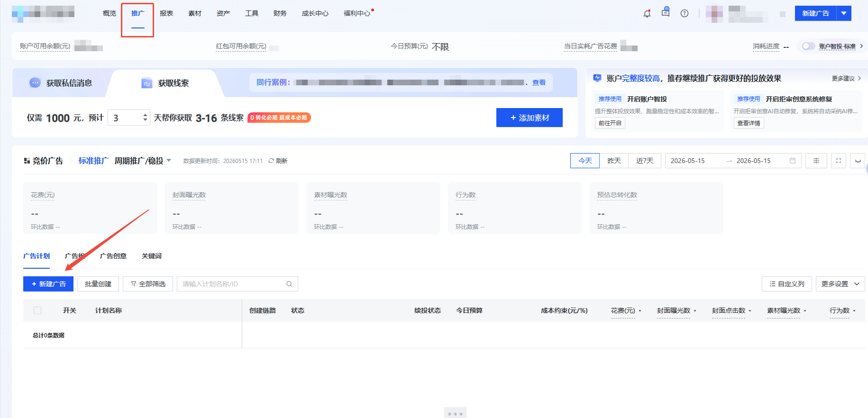Viewport: 868px width, 418px height.
Task: Click the calendar icon in date range
Action: [793, 161]
